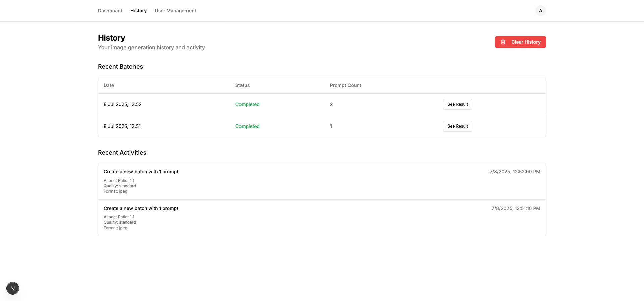Click the Prompt Count column header

coord(345,85)
